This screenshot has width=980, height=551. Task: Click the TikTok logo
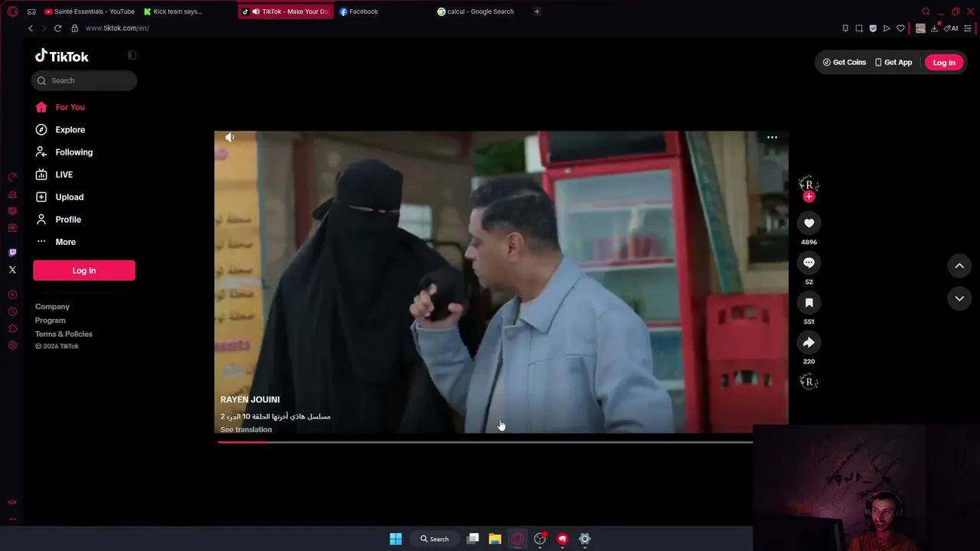click(62, 56)
